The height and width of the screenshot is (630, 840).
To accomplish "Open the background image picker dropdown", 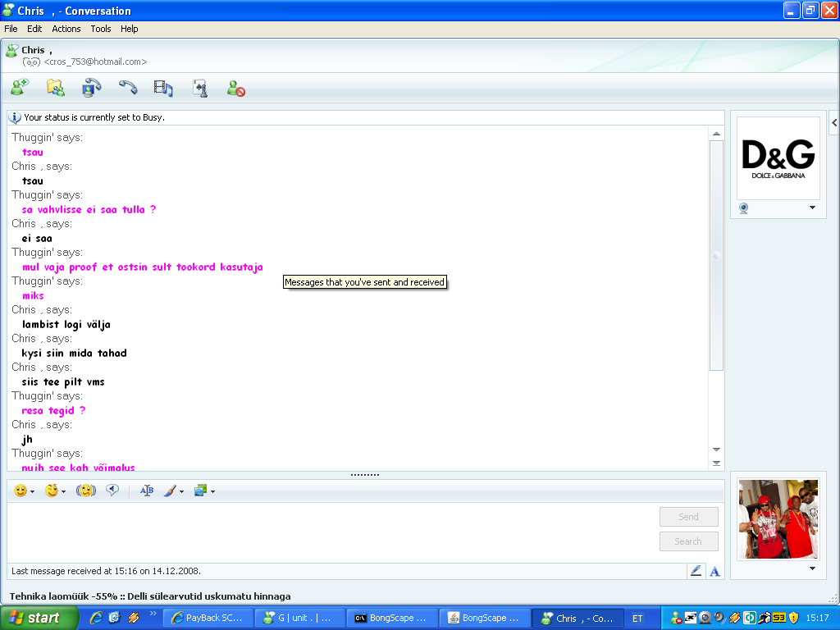I will (x=213, y=491).
